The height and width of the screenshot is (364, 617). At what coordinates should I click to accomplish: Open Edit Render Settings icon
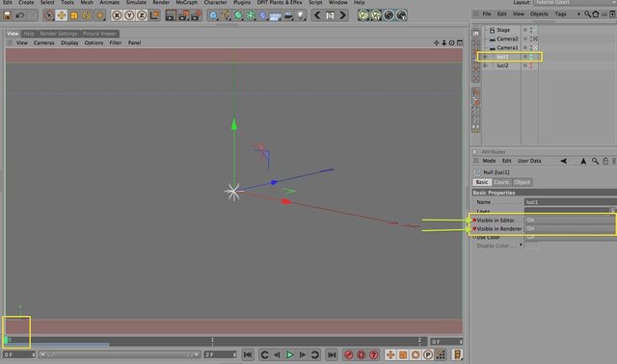tap(196, 15)
